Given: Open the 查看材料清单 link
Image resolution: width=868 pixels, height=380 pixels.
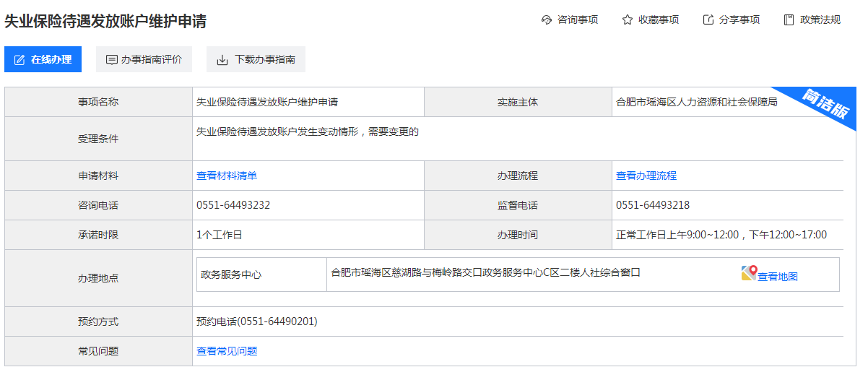Looking at the screenshot, I should click(x=227, y=176).
